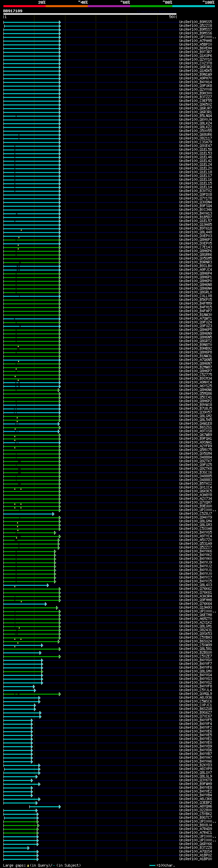Select hit label UniRef100_A9PH70
The image size is (218, 868).
click(196, 78)
